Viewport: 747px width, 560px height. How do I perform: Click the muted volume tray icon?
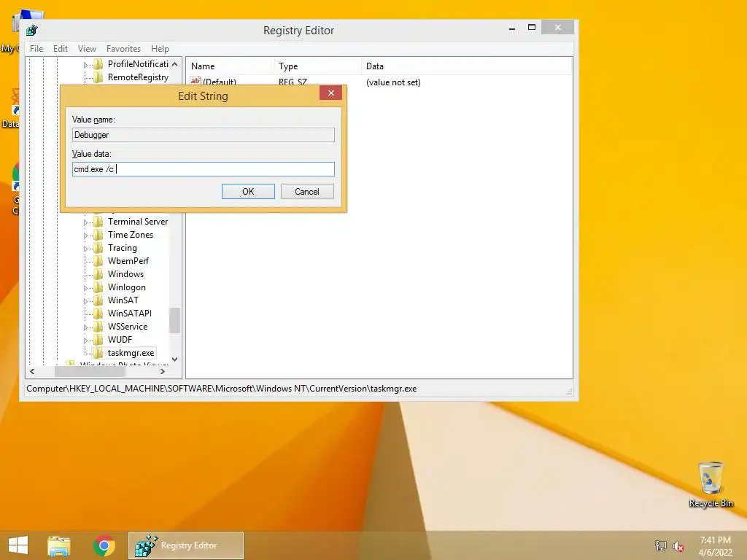[x=678, y=546]
